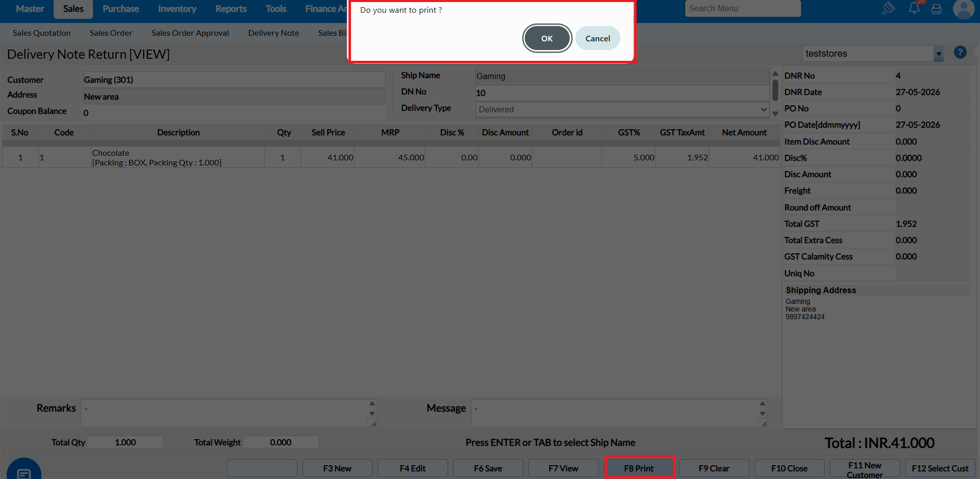Select the Chocolate item description cell
This screenshot has width=980, height=479.
(x=177, y=158)
